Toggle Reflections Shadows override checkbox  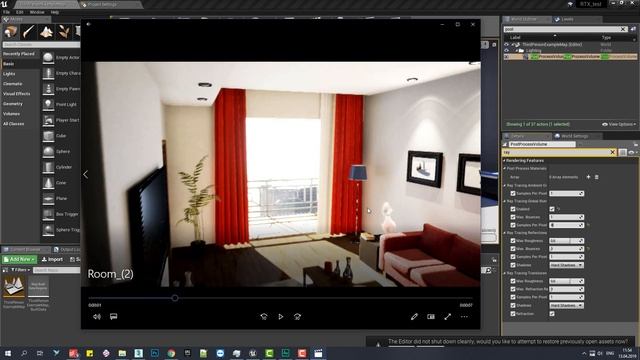click(513, 265)
